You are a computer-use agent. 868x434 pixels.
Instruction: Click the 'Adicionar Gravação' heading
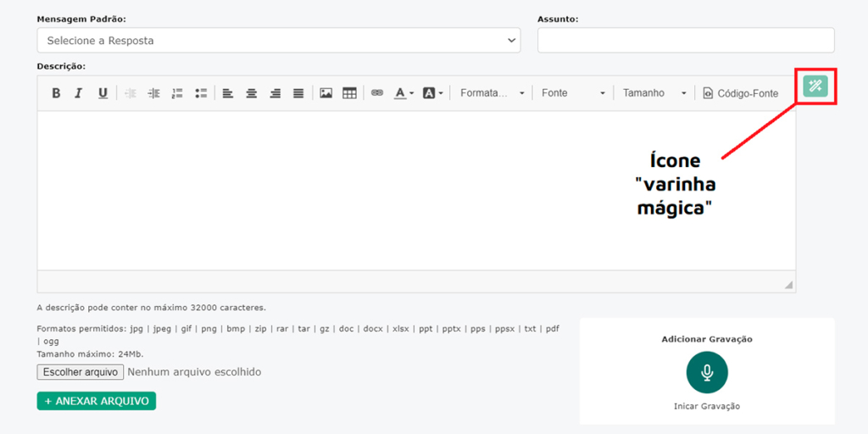coord(707,339)
